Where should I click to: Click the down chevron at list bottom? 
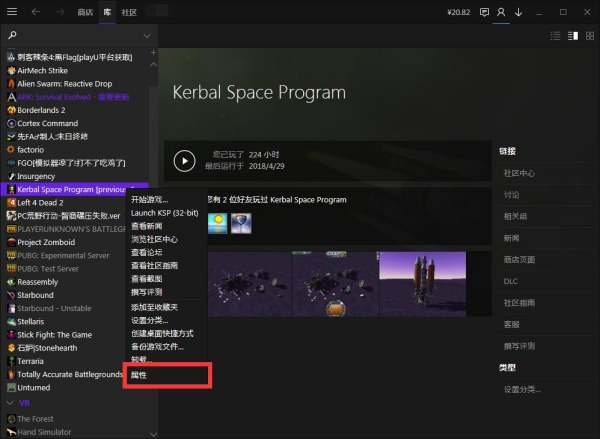click(x=153, y=434)
